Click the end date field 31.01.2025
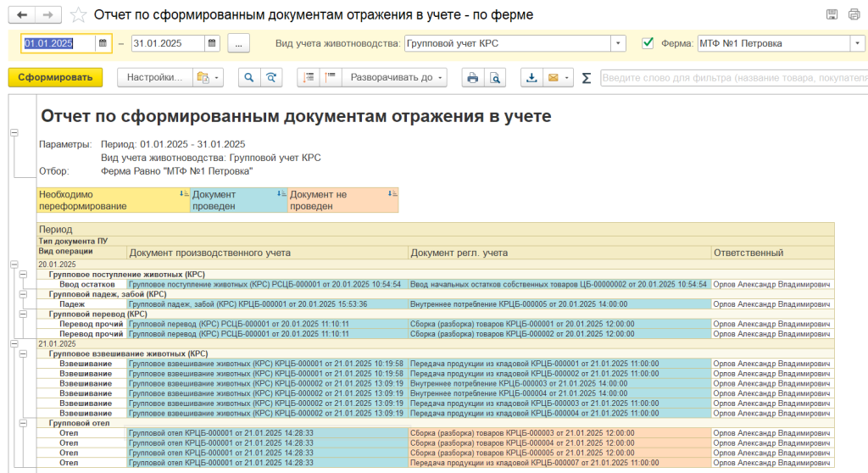The height and width of the screenshot is (473, 868). (x=168, y=43)
